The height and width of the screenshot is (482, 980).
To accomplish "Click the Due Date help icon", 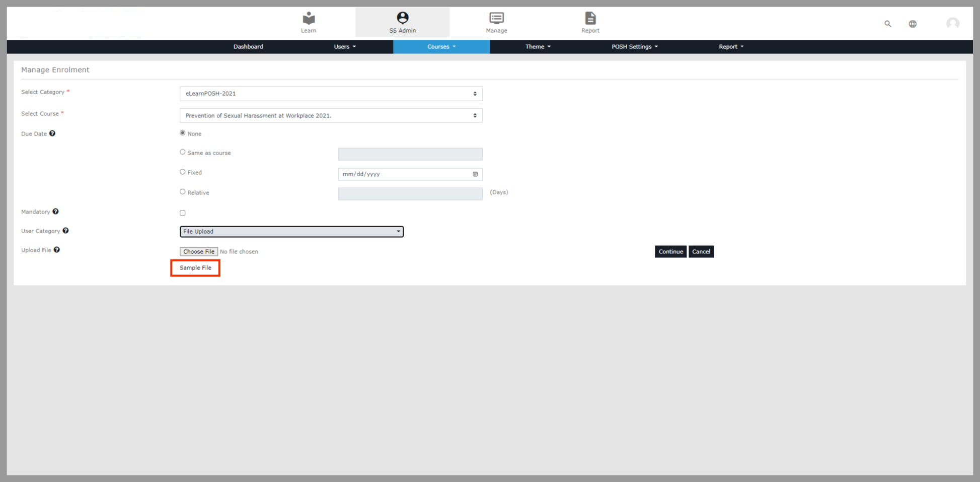I will (x=52, y=133).
